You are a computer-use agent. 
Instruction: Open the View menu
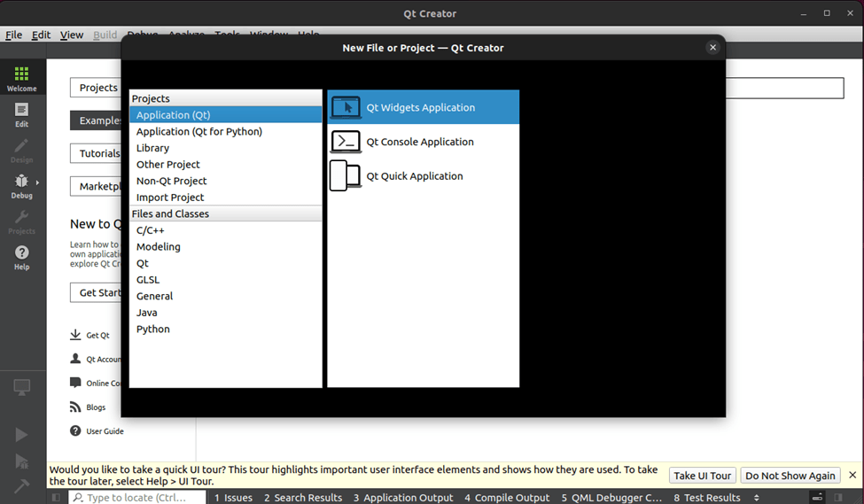coord(72,35)
